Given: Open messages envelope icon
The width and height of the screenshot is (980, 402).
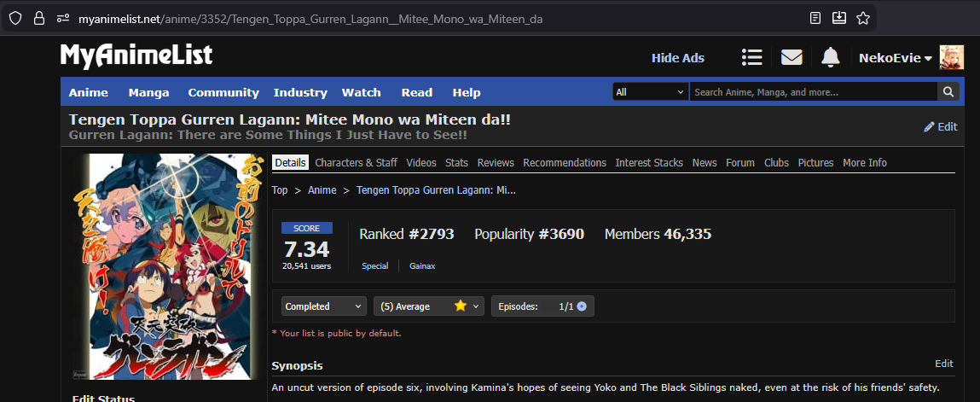Looking at the screenshot, I should coord(792,57).
